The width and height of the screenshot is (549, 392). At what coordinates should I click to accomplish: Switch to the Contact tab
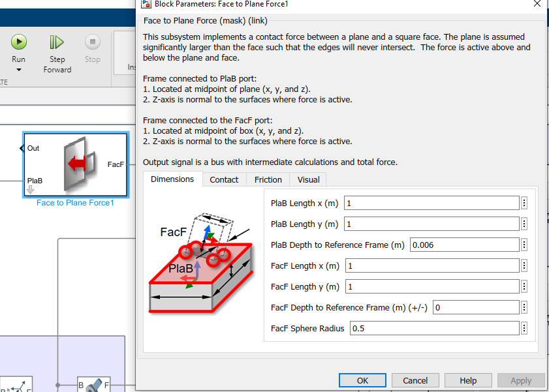click(x=224, y=180)
